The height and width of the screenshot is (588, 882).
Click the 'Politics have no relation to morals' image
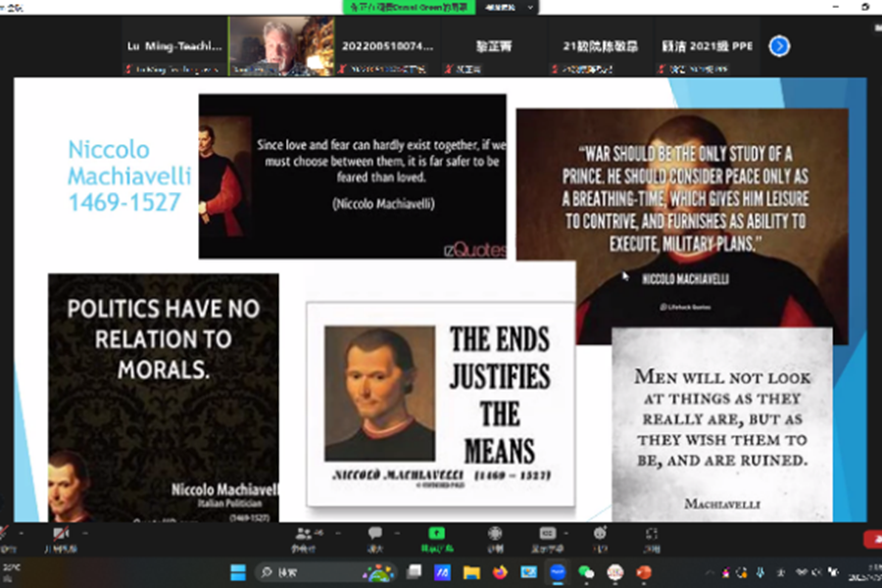163,397
